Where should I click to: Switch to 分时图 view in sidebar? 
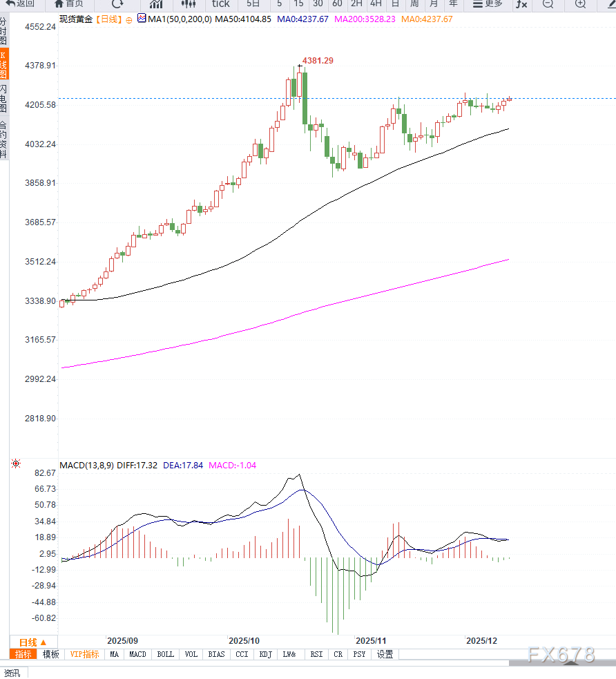[x=4, y=32]
